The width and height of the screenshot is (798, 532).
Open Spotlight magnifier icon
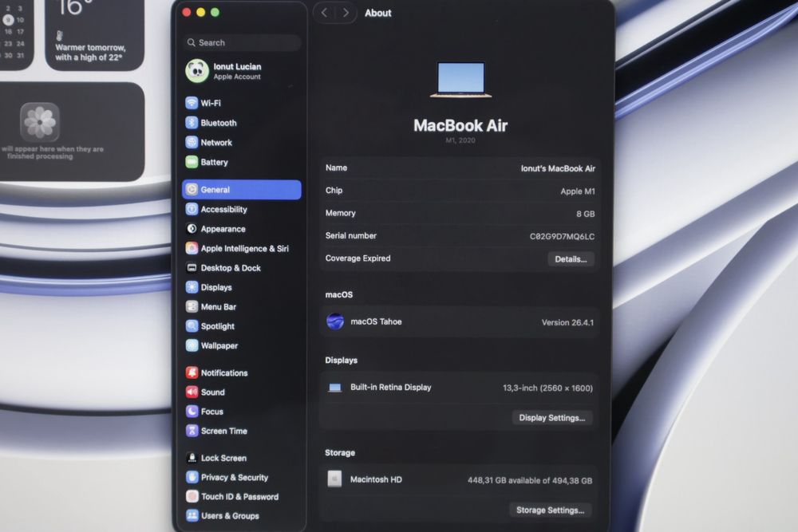(192, 326)
